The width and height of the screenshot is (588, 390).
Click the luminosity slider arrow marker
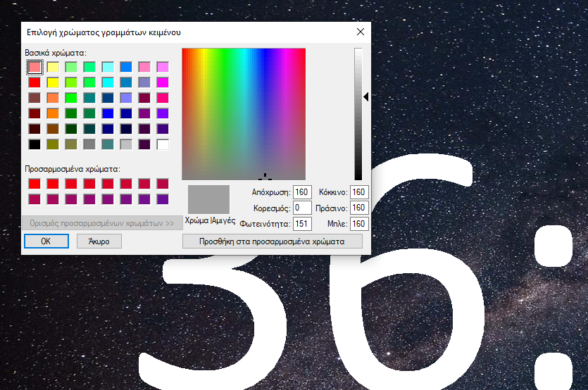pos(366,97)
